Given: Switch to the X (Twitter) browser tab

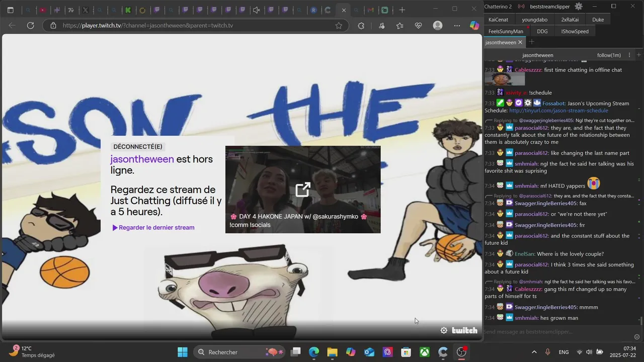Looking at the screenshot, I should (x=86, y=10).
